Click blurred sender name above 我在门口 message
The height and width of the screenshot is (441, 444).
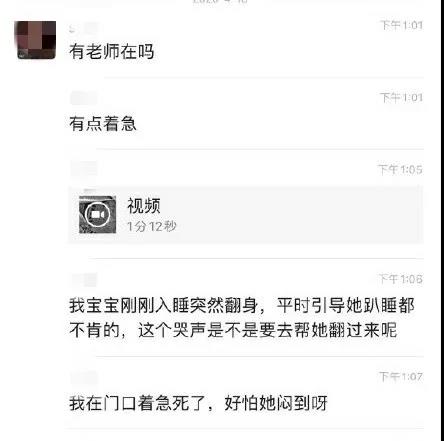pos(84,378)
